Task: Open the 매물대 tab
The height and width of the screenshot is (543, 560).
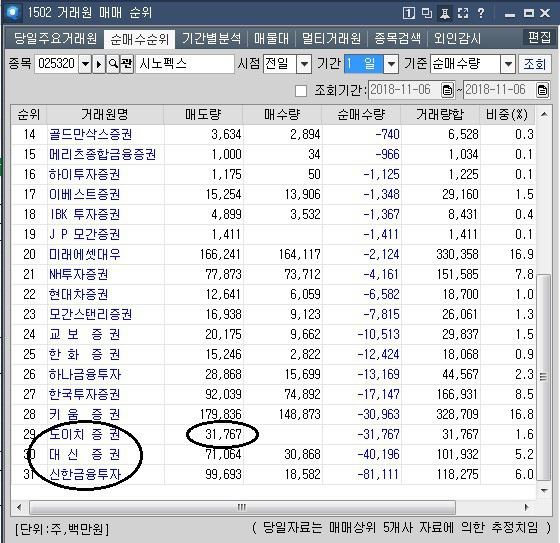Action: 271,38
